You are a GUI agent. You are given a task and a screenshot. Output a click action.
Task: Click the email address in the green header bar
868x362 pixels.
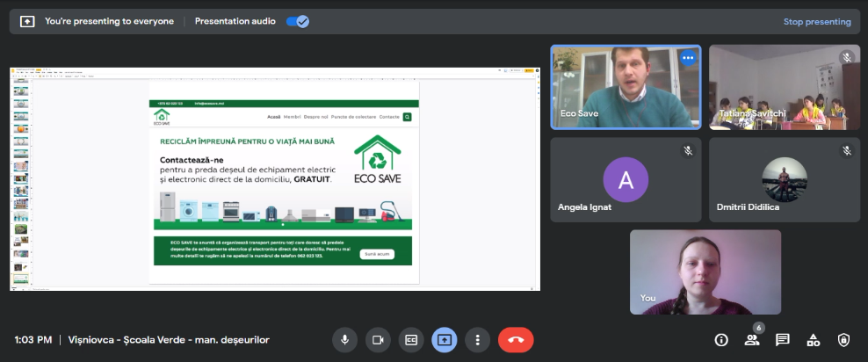click(x=209, y=104)
